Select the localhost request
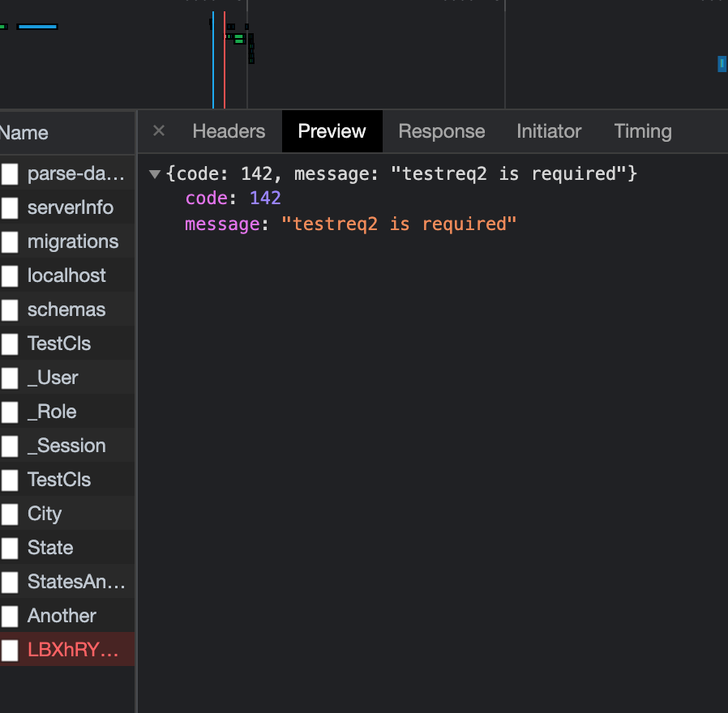This screenshot has width=728, height=713. (x=67, y=275)
